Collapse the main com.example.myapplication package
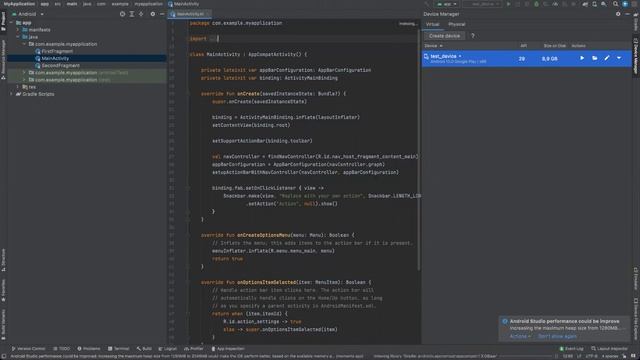Screen dimensions: 640x360 coord(24,44)
